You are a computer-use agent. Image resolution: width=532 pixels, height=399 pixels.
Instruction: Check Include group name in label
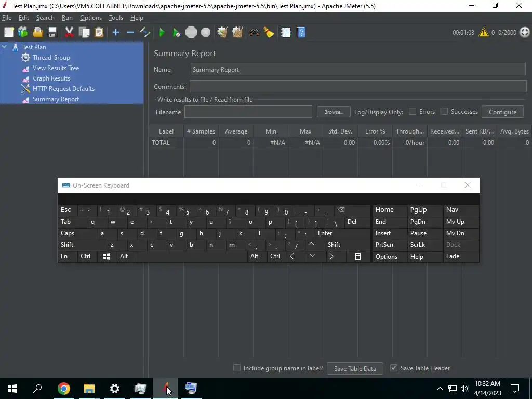coord(237,368)
